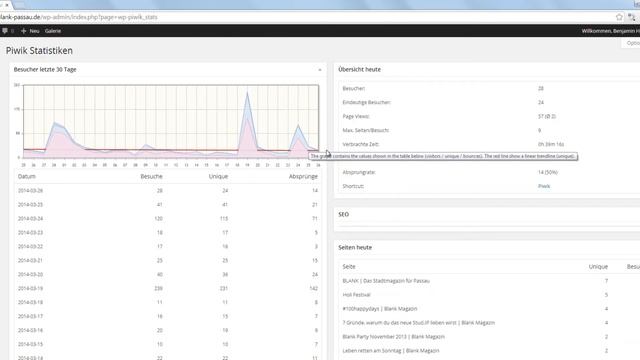Select the date cell '2014-03-20'

point(30,274)
